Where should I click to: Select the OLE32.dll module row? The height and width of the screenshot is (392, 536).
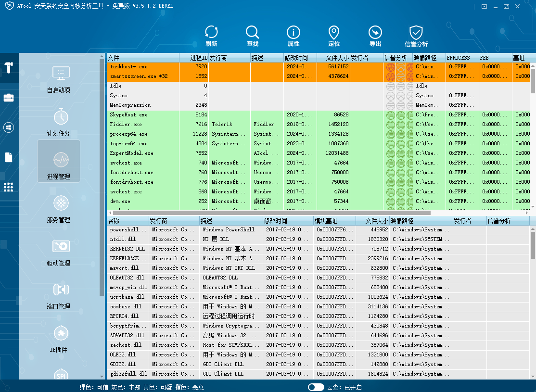click(x=318, y=354)
